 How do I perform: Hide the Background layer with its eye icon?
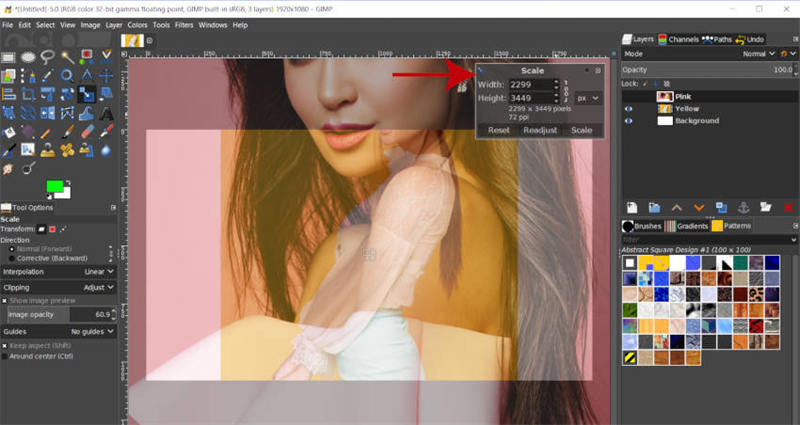pyautogui.click(x=629, y=121)
